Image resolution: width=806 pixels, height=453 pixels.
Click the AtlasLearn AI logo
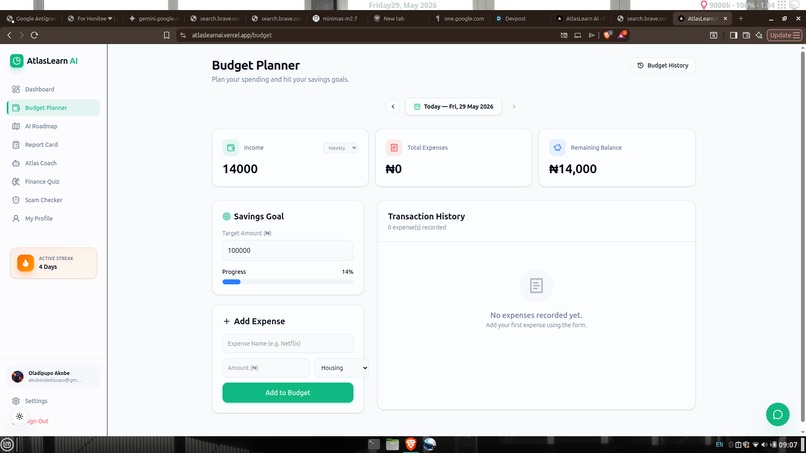click(x=44, y=61)
